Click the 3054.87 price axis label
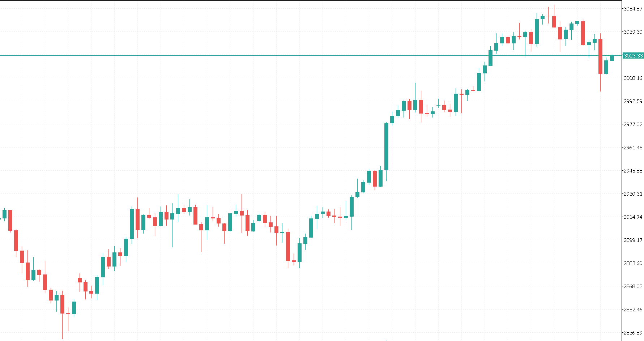 pyautogui.click(x=633, y=9)
